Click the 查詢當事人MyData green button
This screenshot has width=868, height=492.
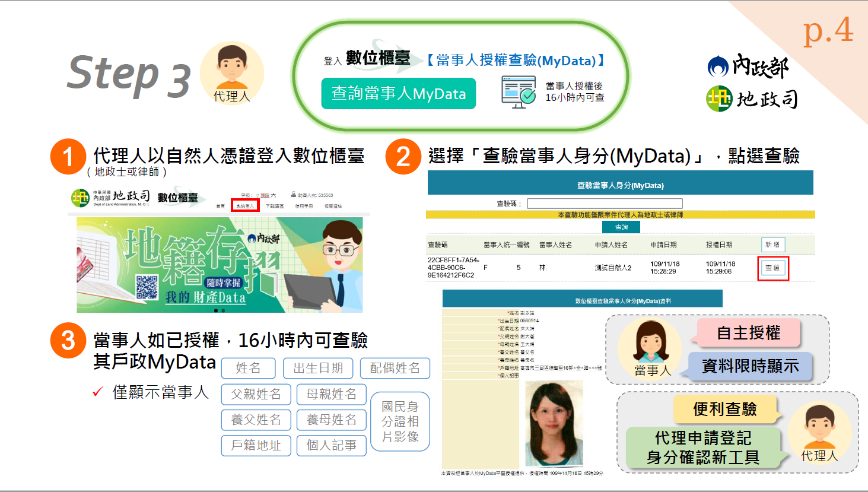click(x=399, y=94)
